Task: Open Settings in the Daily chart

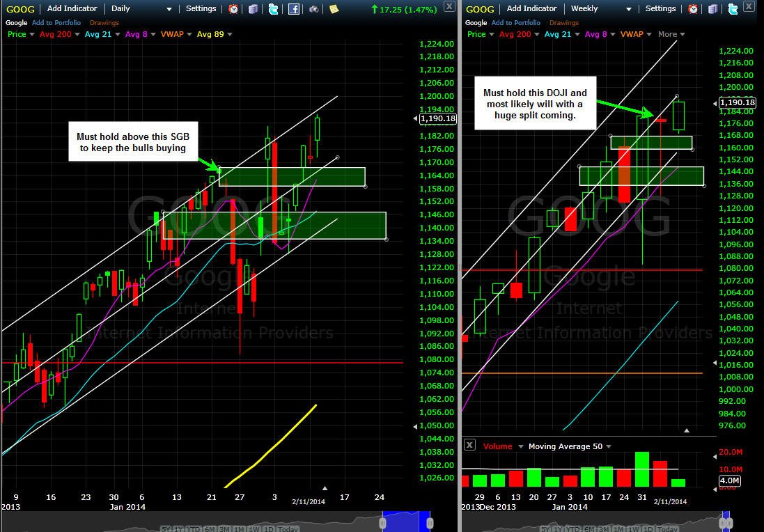Action: click(x=201, y=8)
